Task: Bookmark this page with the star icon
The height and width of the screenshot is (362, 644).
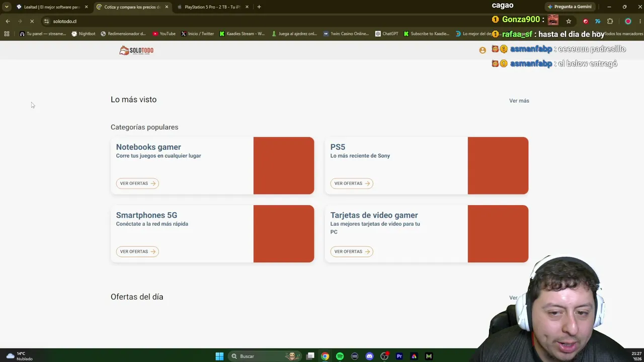Action: coord(569,21)
